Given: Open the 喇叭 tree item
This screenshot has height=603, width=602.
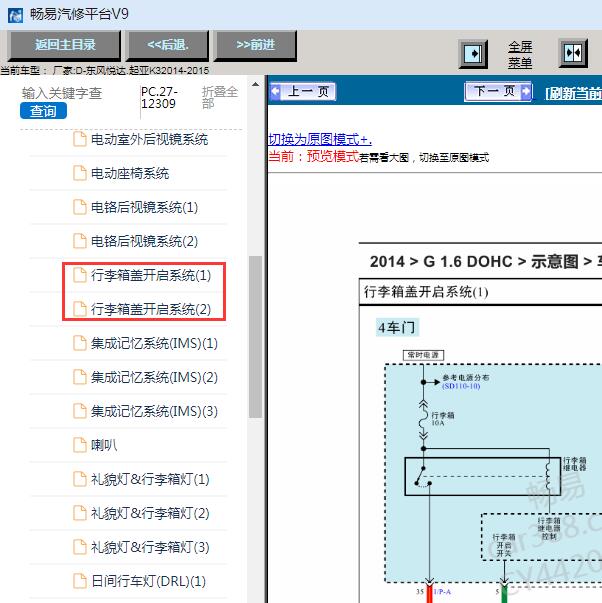Looking at the screenshot, I should tap(104, 445).
